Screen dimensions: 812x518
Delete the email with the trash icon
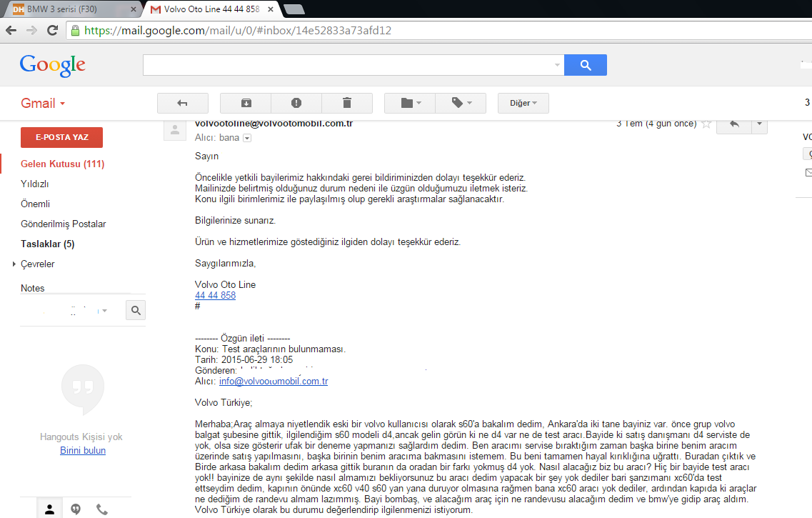pos(347,103)
